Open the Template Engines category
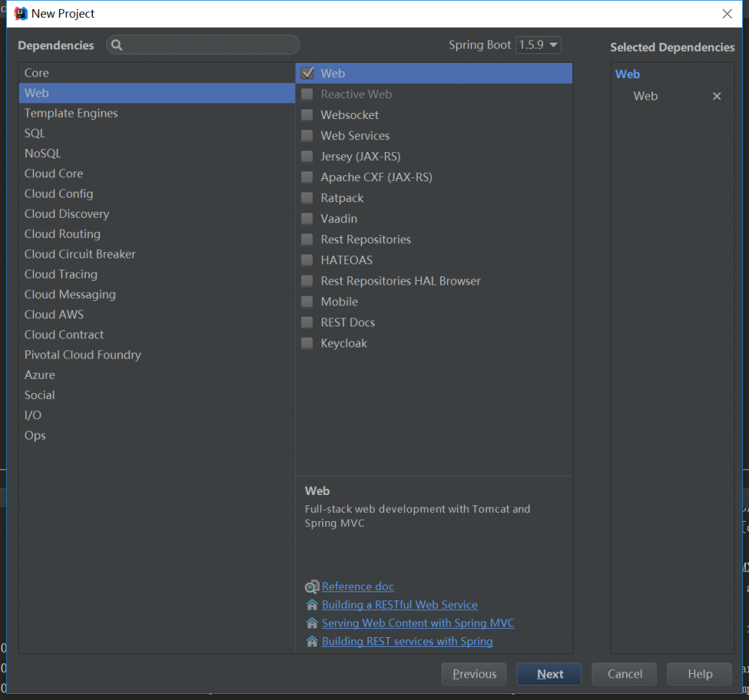 157,113
